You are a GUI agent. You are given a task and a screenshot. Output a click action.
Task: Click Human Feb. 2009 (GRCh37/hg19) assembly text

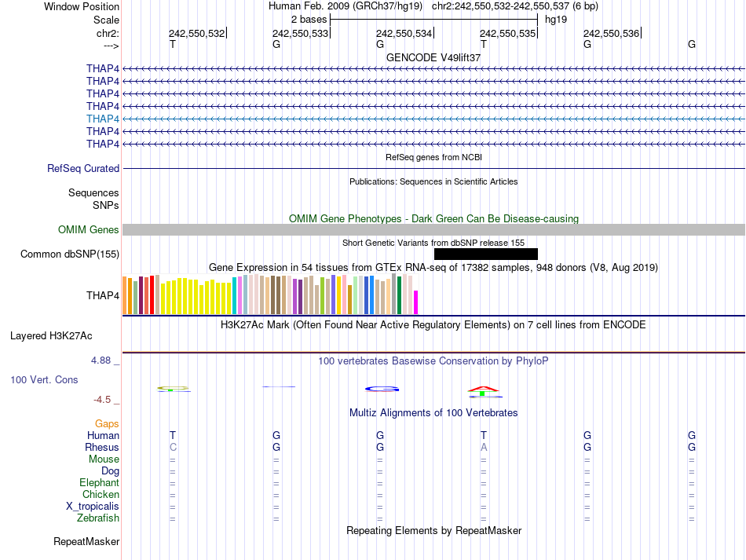[x=346, y=6]
